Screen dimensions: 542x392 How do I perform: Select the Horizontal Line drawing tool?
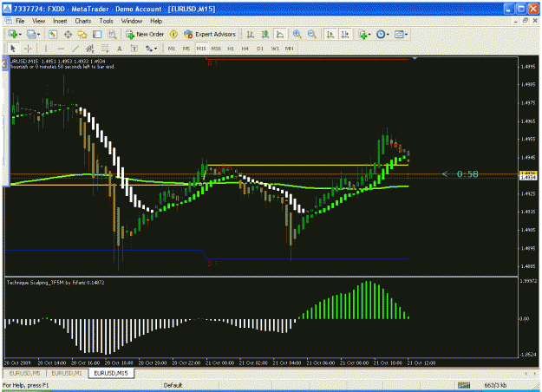(x=61, y=49)
